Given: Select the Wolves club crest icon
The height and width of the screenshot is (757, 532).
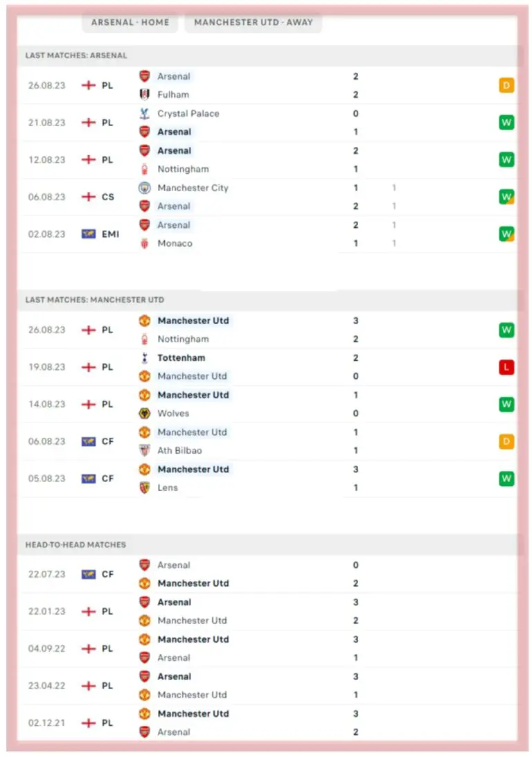Looking at the screenshot, I should 144,413.
